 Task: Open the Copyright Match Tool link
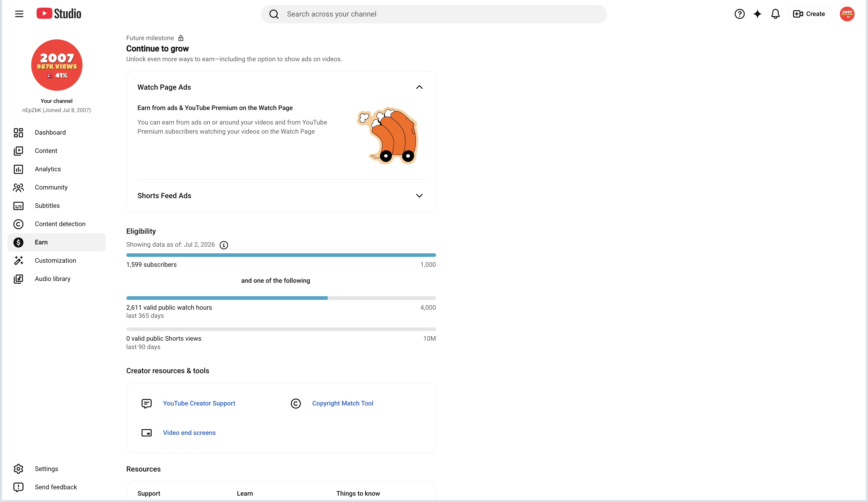343,403
